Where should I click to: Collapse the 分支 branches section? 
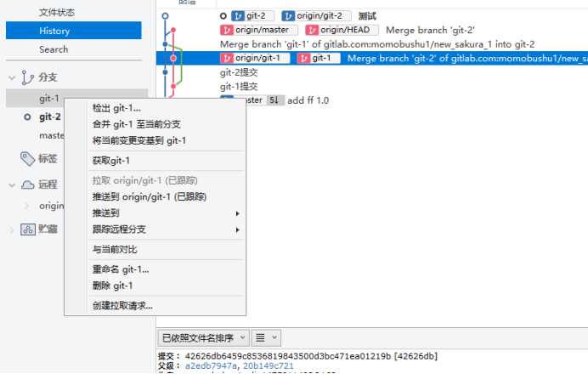click(12, 77)
